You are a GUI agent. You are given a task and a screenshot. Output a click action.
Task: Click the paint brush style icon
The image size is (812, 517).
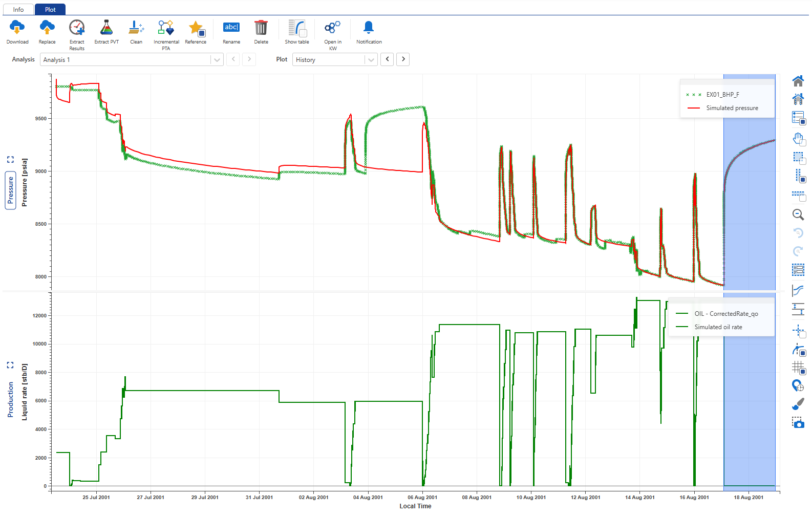point(798,404)
